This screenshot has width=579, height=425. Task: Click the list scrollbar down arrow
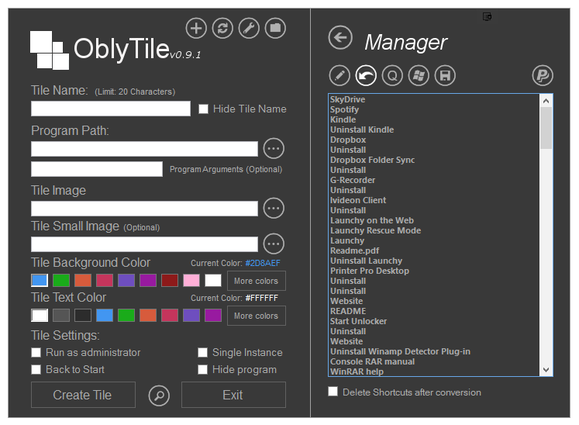[x=546, y=370]
